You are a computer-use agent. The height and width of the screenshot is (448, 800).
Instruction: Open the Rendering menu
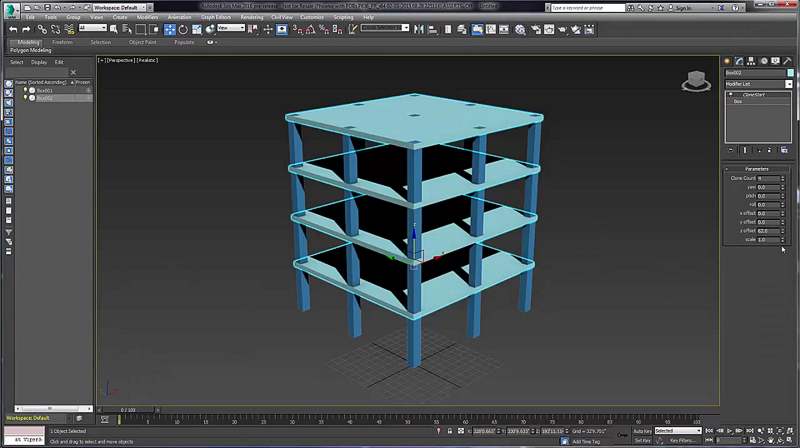pos(251,17)
